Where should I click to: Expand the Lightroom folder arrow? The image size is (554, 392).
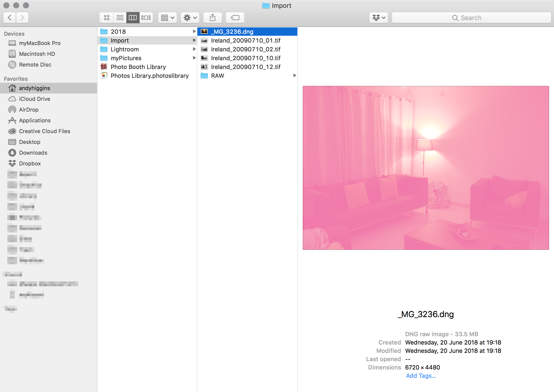194,49
